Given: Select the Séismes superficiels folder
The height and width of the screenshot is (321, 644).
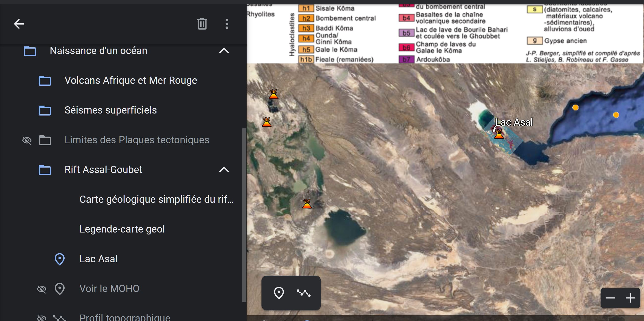Looking at the screenshot, I should (110, 110).
